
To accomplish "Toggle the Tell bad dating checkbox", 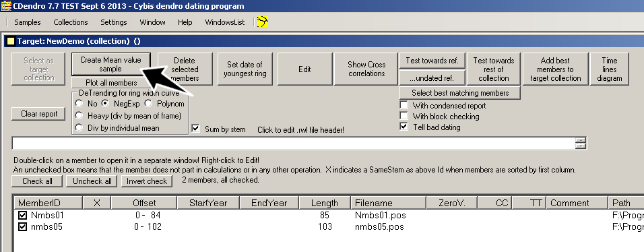I will [x=404, y=127].
